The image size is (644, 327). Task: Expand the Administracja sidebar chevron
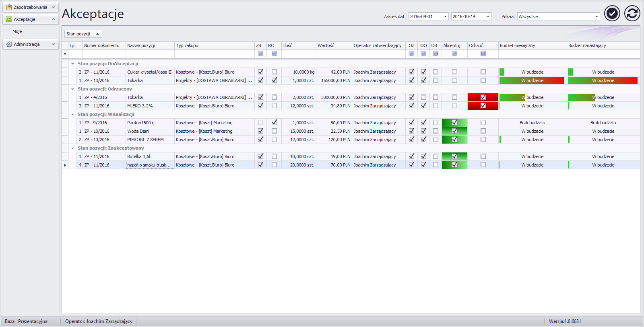tap(53, 44)
